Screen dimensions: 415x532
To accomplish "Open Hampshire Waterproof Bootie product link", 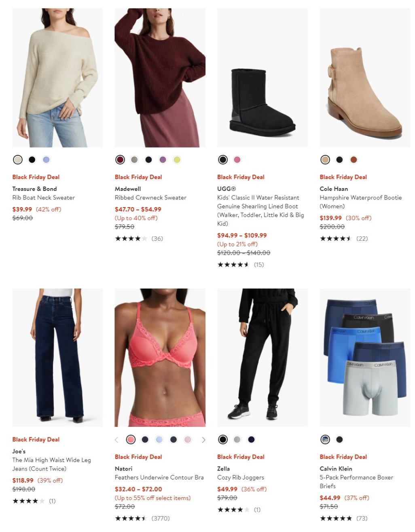I will 361,202.
